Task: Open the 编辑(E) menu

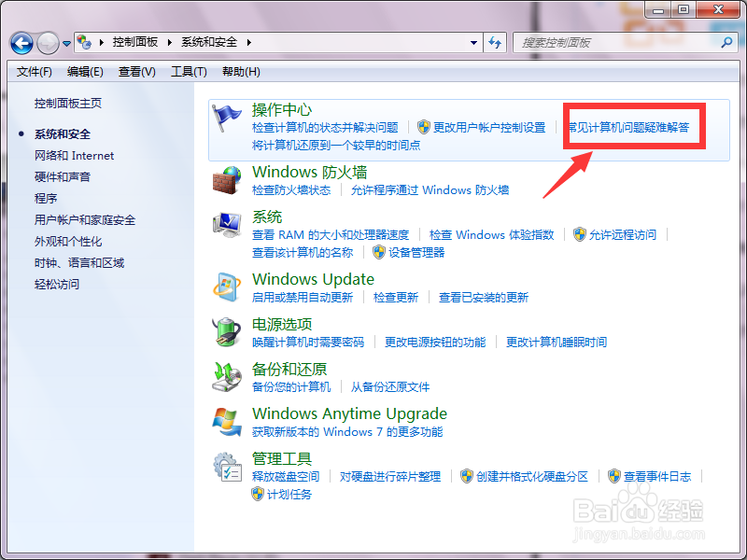Action: (85, 72)
